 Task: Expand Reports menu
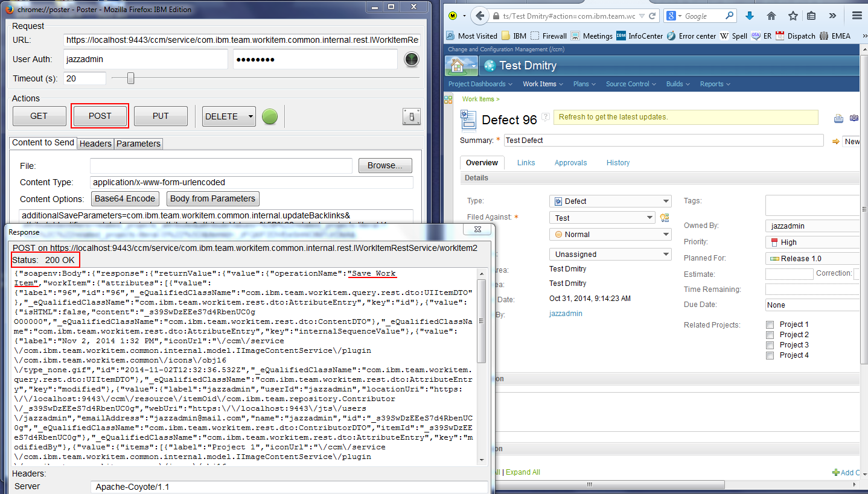pos(715,84)
